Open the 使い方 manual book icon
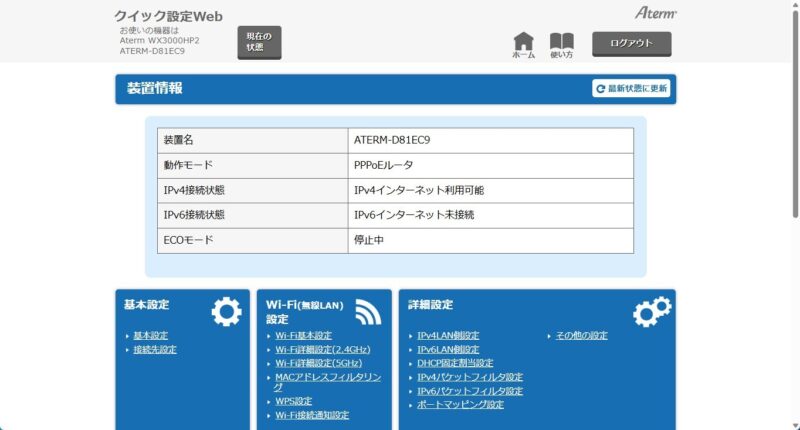This screenshot has height=430, width=800. point(561,43)
